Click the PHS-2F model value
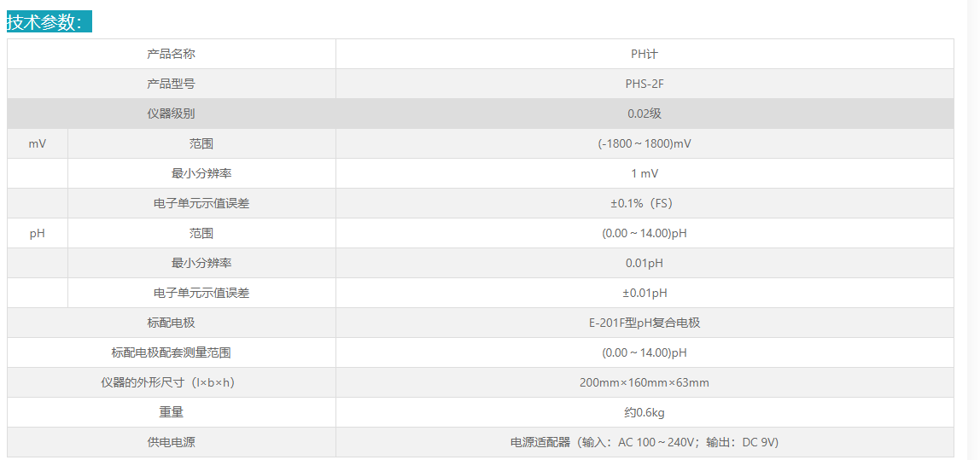The image size is (980, 460). (644, 84)
